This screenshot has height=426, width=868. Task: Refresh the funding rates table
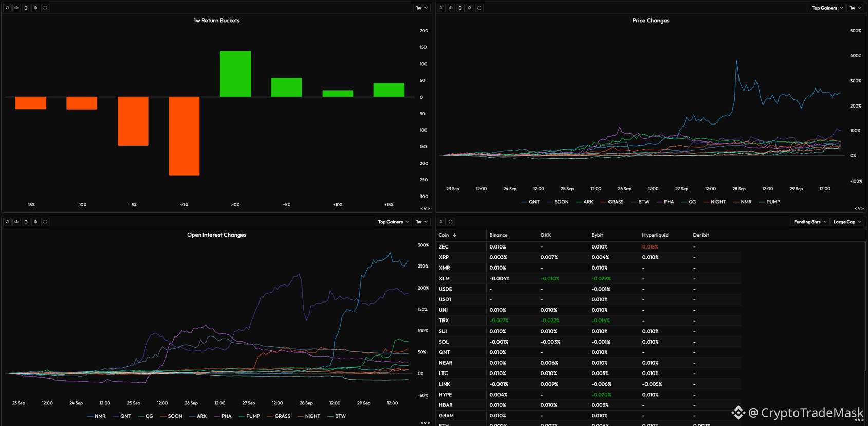pyautogui.click(x=441, y=222)
